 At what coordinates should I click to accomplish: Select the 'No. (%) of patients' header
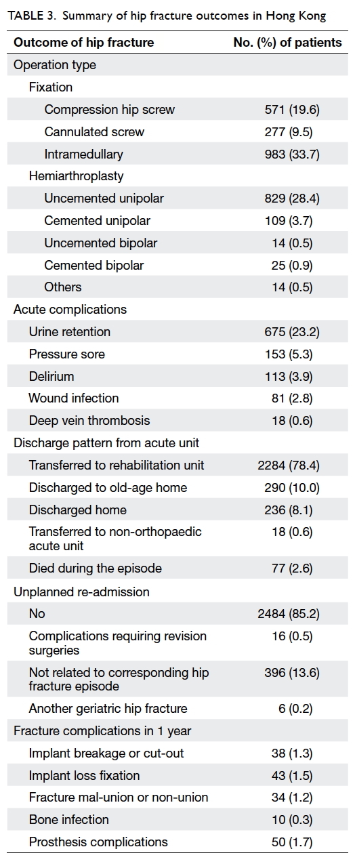[x=288, y=43]
